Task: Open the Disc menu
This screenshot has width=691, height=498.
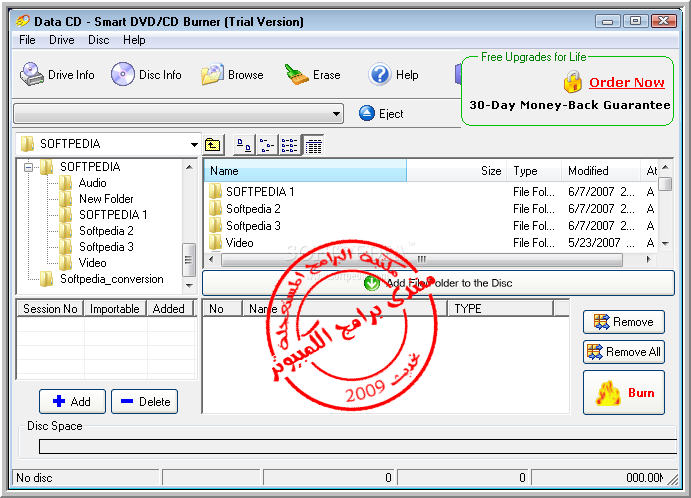Action: click(99, 40)
